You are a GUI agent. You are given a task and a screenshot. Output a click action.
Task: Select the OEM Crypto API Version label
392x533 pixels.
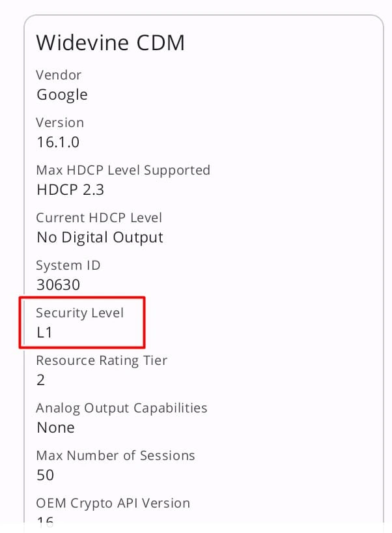tap(113, 503)
